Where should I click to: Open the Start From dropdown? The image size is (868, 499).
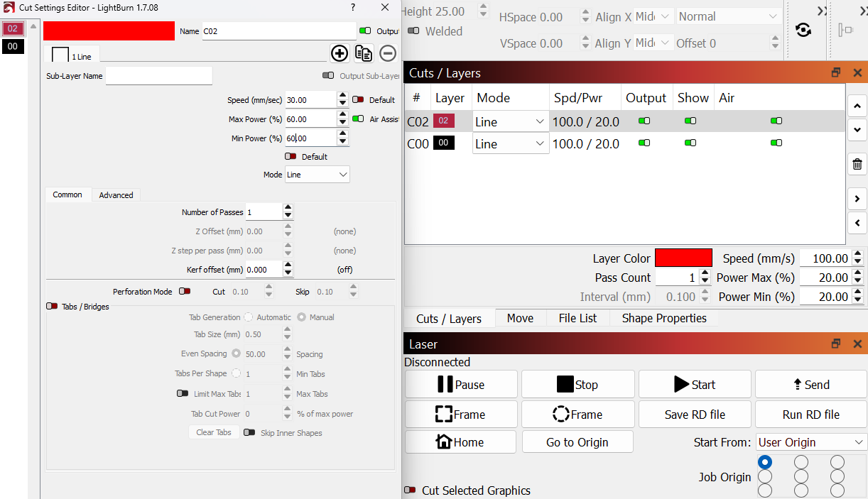point(811,442)
